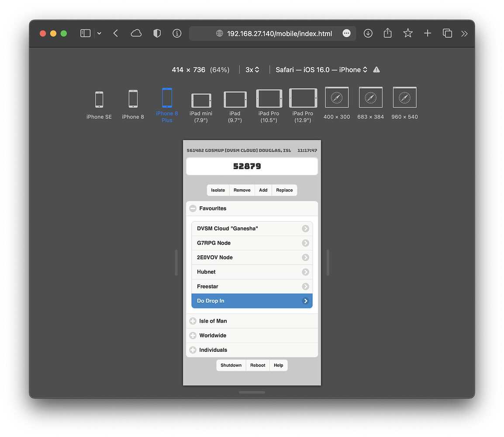Show all tabs with the tab overview icon

point(447,33)
